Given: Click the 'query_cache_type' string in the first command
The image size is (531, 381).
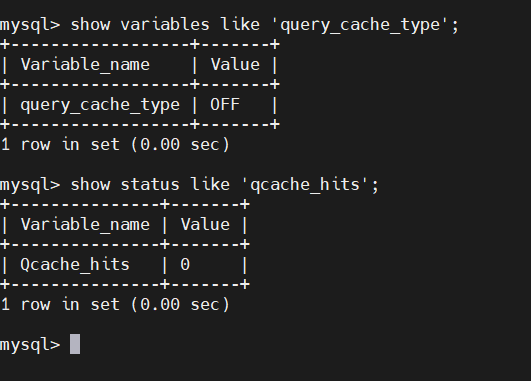Looking at the screenshot, I should click(360, 25).
